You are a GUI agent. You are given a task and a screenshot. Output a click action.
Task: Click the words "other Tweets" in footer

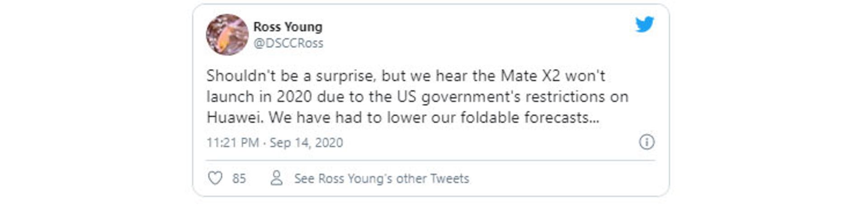pyautogui.click(x=433, y=178)
